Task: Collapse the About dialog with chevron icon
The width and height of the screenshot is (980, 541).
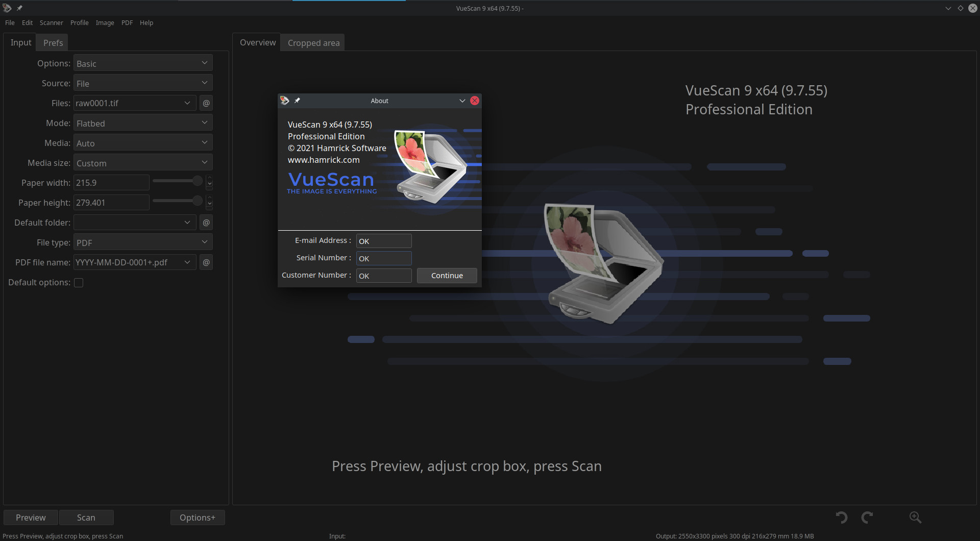Action: 462,101
